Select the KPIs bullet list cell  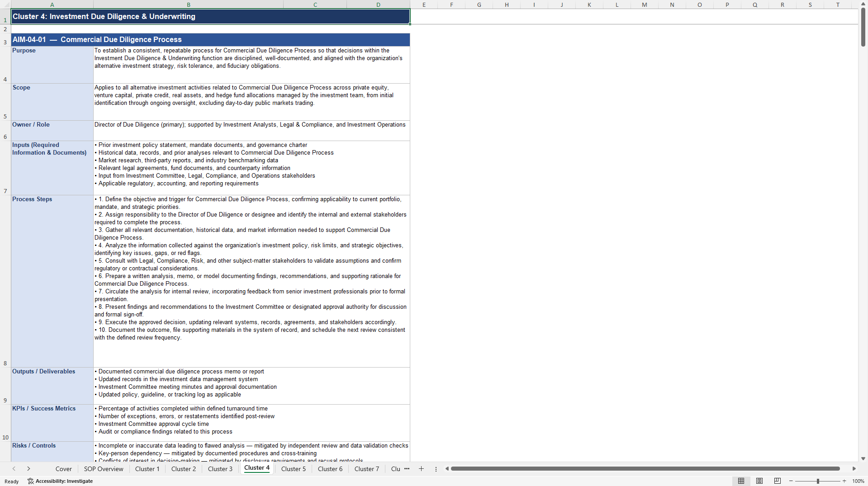click(x=251, y=423)
